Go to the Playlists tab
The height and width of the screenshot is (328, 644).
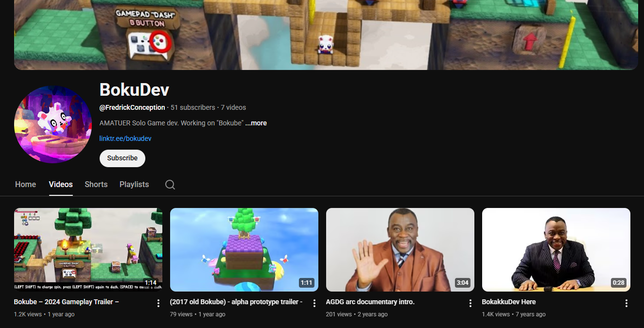134,185
